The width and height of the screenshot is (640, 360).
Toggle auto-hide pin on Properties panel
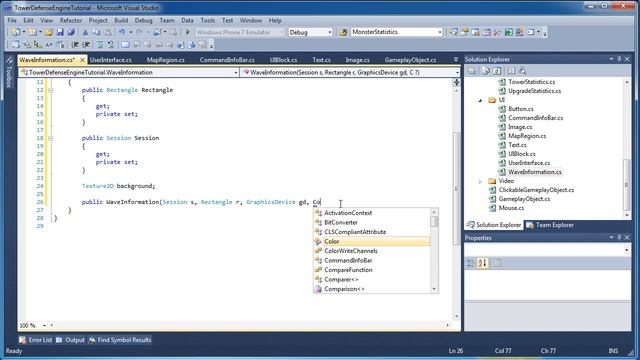click(x=619, y=238)
